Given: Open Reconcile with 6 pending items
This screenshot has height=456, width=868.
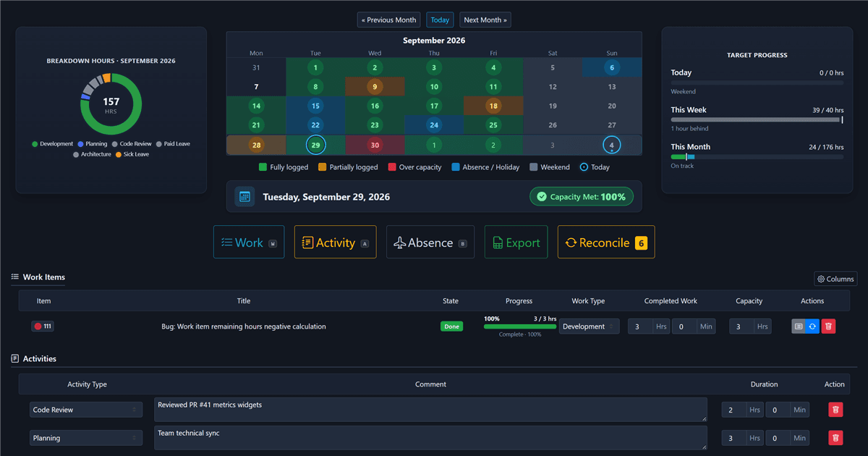Looking at the screenshot, I should [x=606, y=242].
